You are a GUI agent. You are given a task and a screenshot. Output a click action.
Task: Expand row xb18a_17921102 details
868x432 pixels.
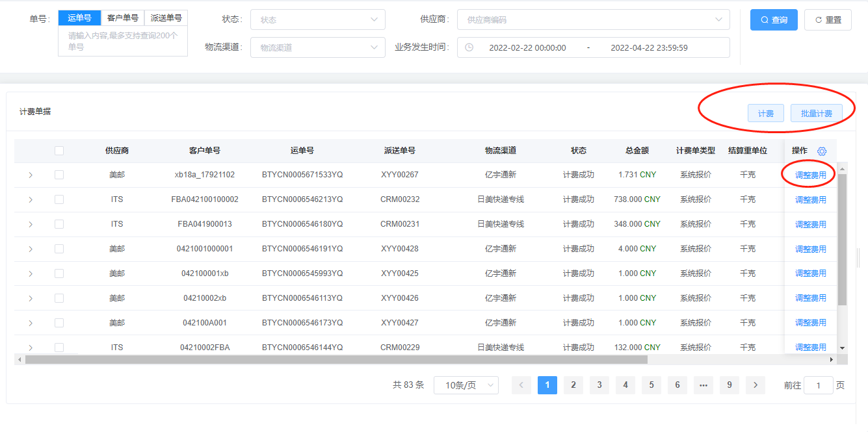[x=31, y=175]
